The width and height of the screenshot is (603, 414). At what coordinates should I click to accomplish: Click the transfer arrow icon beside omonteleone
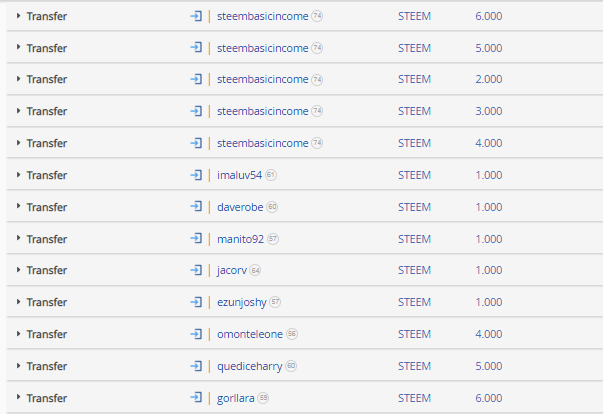(x=196, y=334)
